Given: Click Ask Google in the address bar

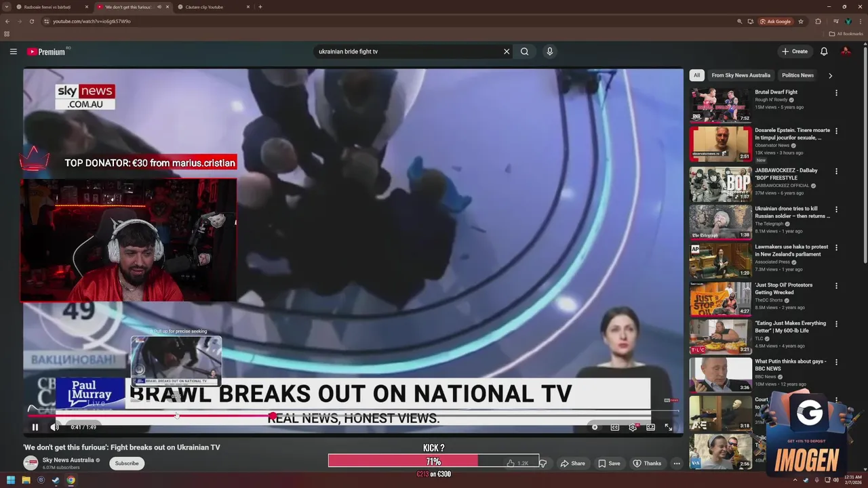Looking at the screenshot, I should [x=776, y=21].
